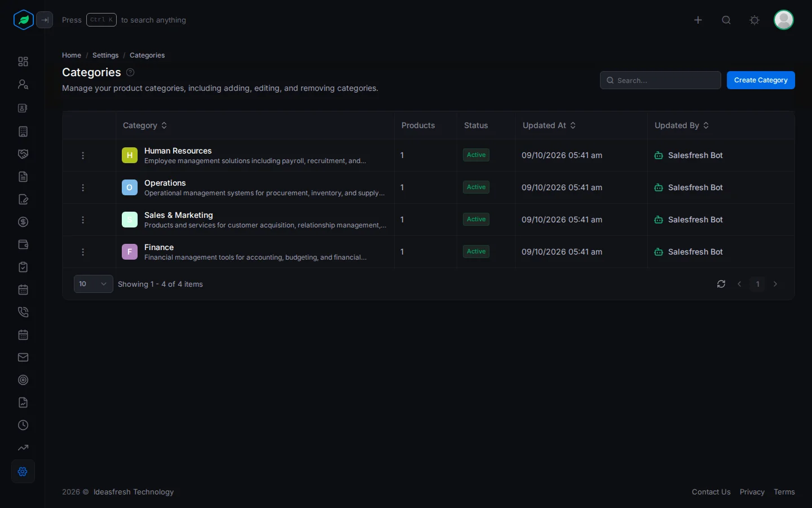Go to the next page arrow
This screenshot has height=508, width=812.
tap(775, 284)
